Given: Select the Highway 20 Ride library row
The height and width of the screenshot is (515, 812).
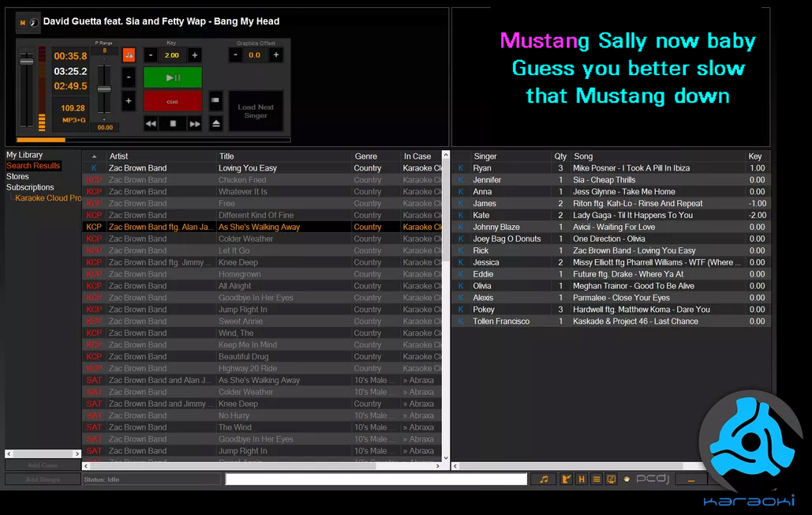Looking at the screenshot, I should click(x=263, y=368).
